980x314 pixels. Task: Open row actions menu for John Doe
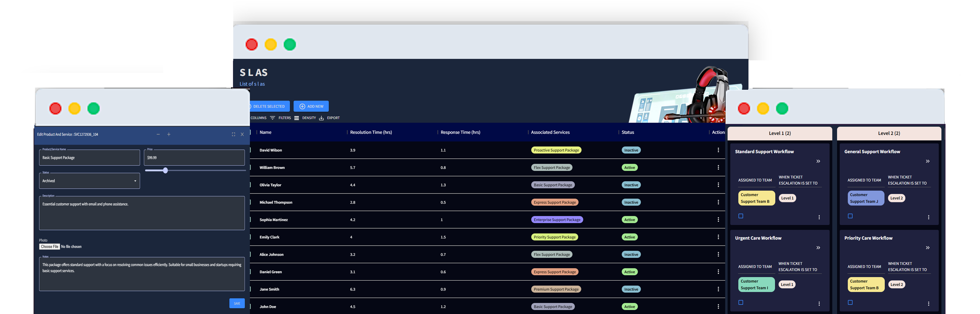tap(718, 307)
